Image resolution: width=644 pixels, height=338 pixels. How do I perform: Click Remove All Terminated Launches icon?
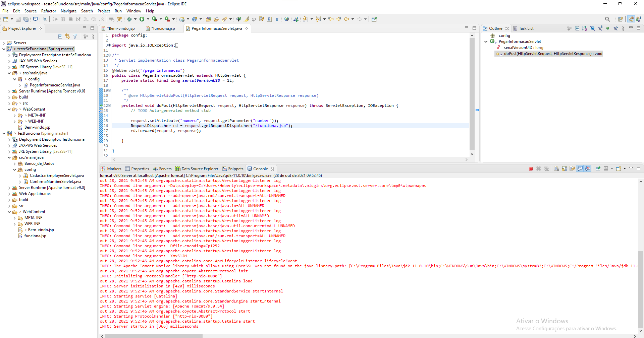tap(546, 169)
